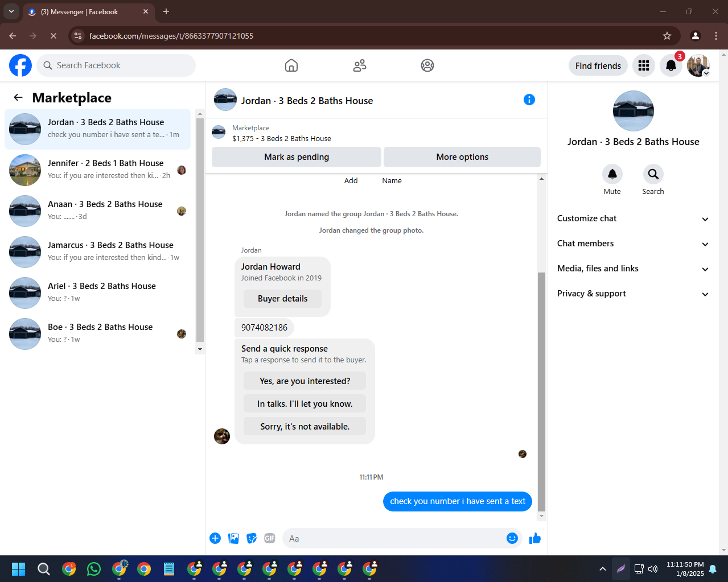Screen dimensions: 728x582
Task: Choose a sticker icon in composer
Action: pyautogui.click(x=252, y=538)
